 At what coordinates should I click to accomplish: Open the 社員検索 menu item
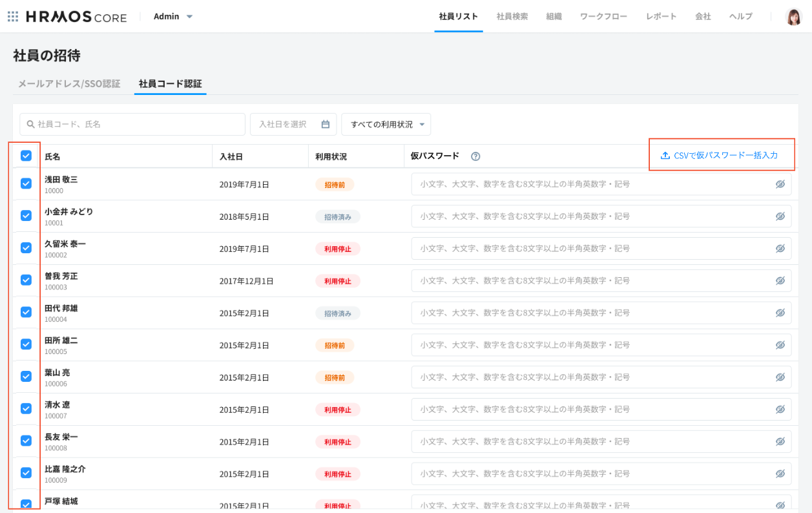click(512, 17)
